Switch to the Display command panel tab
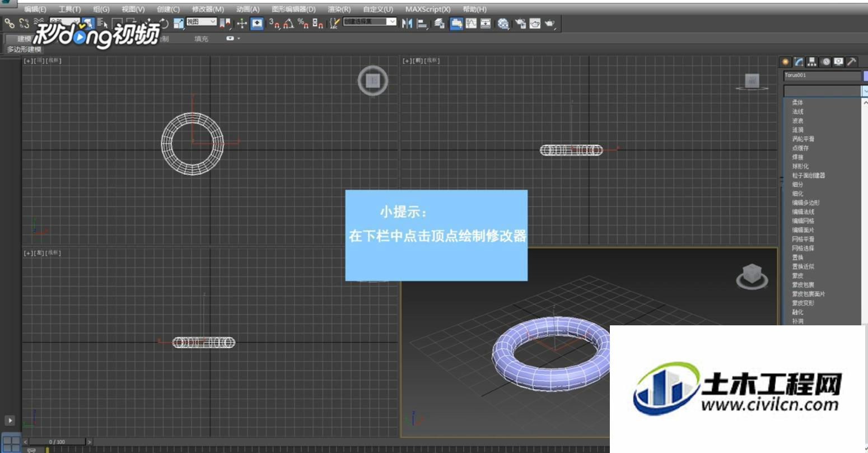Image resolution: width=868 pixels, height=453 pixels. tap(838, 62)
